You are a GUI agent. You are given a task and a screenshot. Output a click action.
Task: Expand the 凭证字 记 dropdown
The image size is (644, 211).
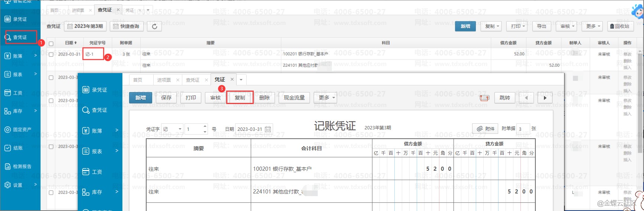tap(180, 129)
